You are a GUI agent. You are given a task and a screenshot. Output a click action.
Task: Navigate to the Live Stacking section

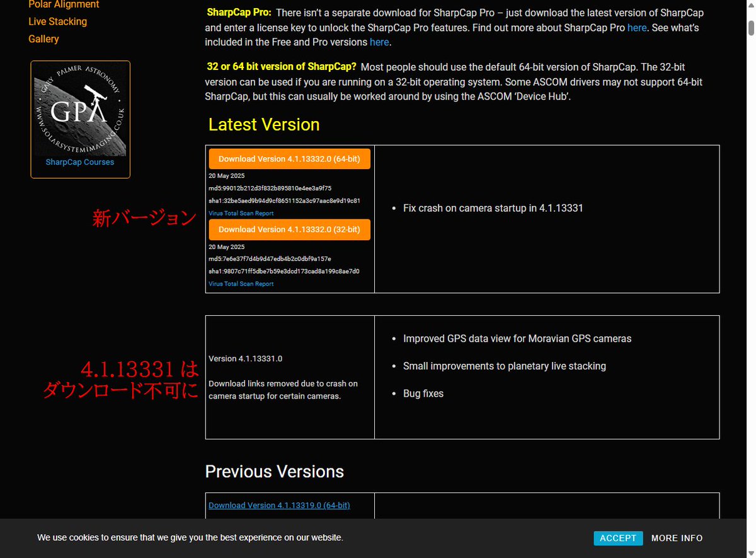(57, 21)
